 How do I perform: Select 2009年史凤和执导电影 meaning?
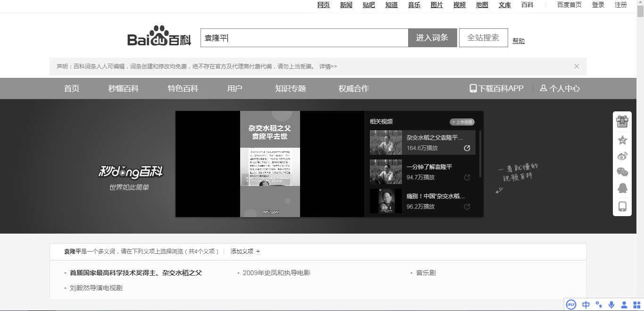276,273
